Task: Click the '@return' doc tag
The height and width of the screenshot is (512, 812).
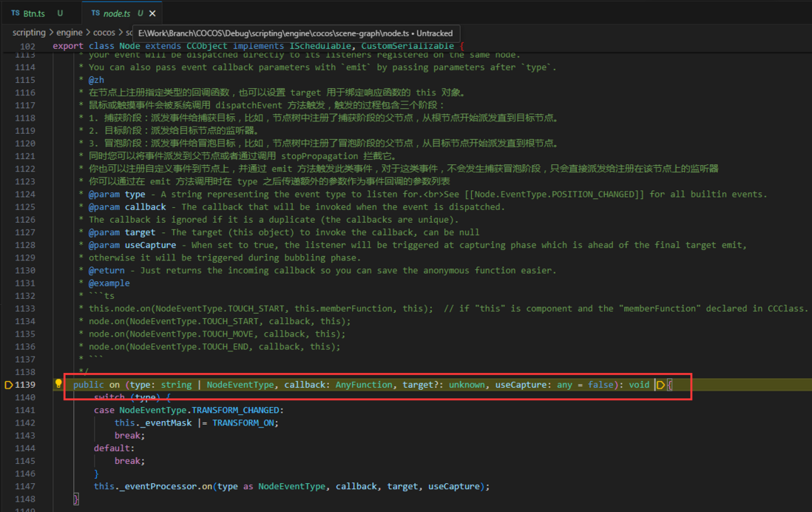Action: (x=106, y=271)
